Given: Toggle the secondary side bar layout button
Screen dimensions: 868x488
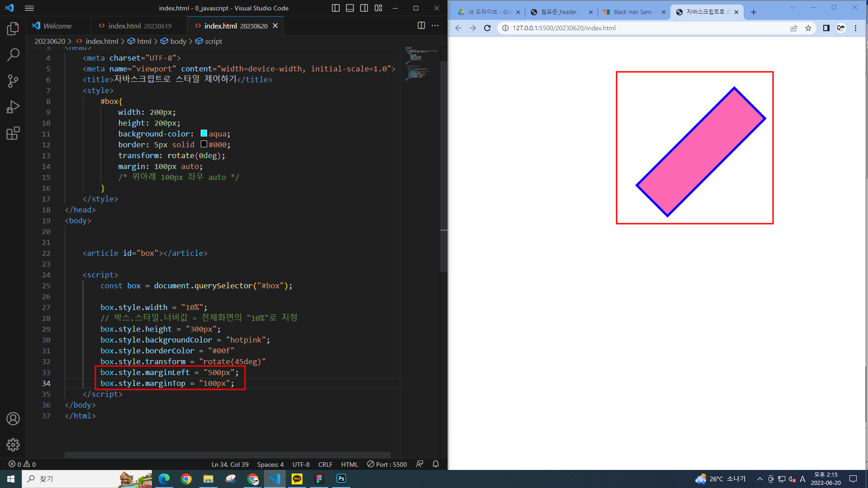Looking at the screenshot, I should point(364,8).
